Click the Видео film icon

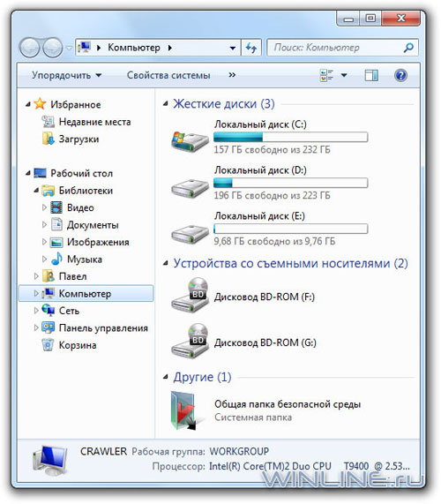[56, 207]
